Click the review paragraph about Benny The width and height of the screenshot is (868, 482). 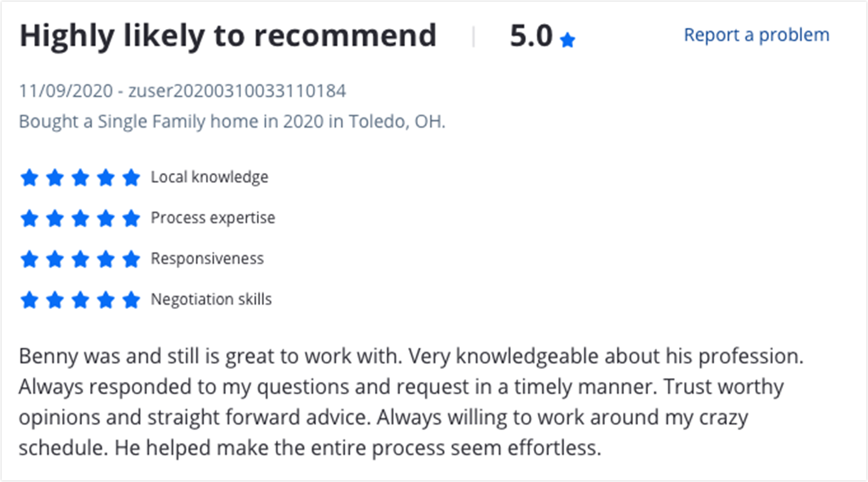(411, 402)
